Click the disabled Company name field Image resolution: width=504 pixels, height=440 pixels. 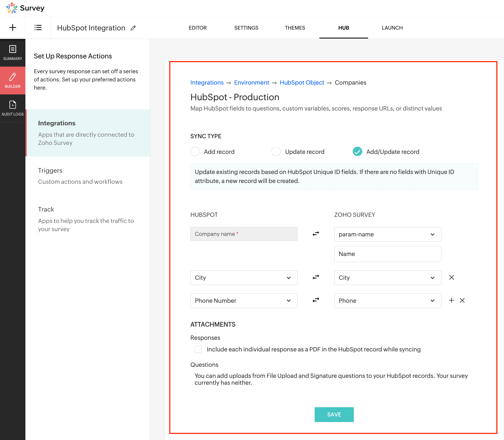(244, 234)
